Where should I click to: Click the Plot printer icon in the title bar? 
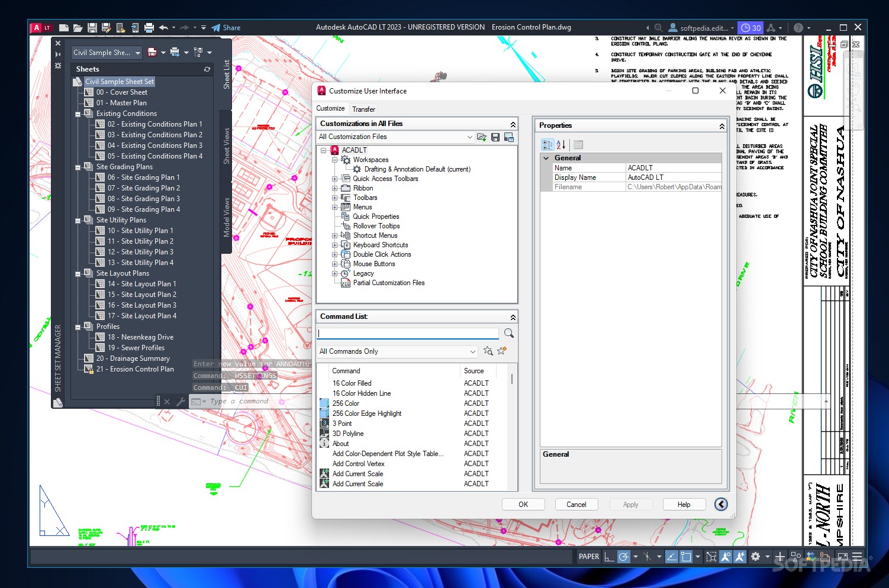(x=149, y=28)
